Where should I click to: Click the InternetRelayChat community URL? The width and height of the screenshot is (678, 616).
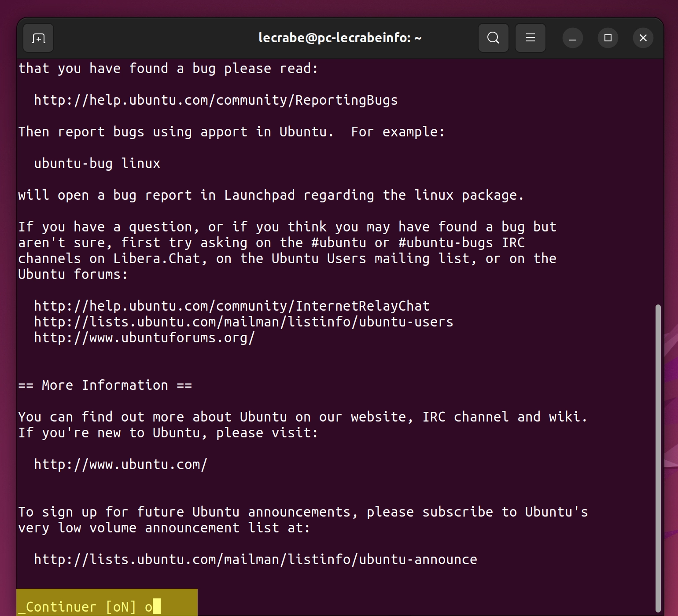(232, 306)
